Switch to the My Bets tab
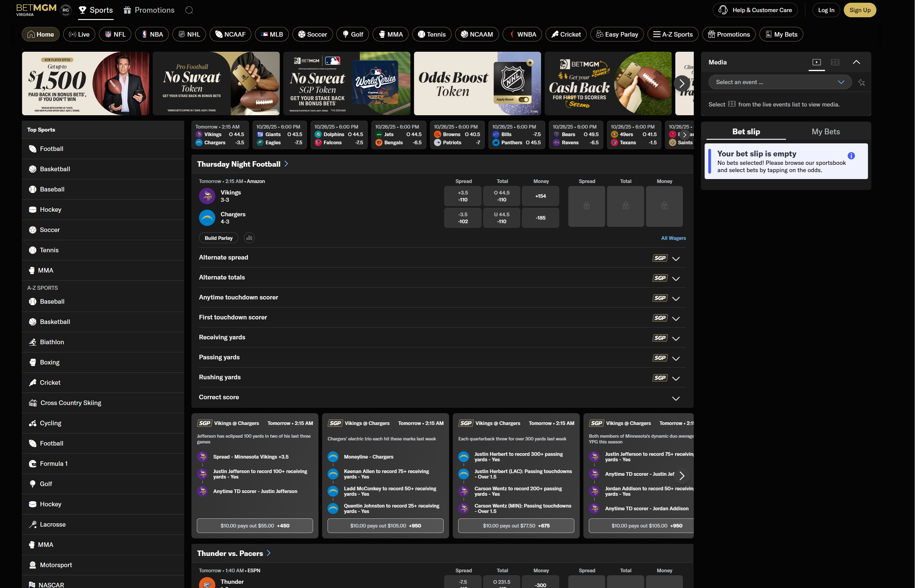Image resolution: width=915 pixels, height=588 pixels. click(x=825, y=132)
